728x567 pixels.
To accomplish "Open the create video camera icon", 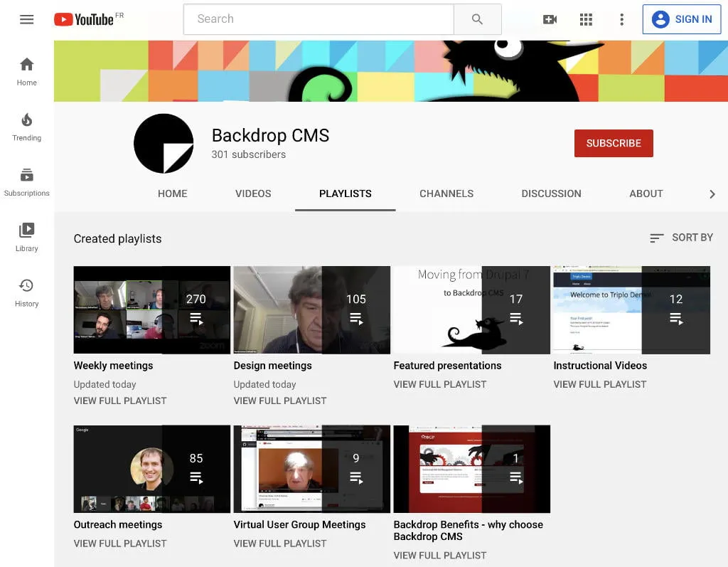I will (x=550, y=19).
